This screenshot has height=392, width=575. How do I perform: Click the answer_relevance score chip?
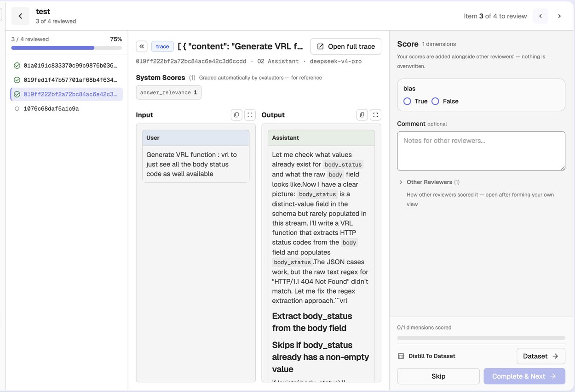coord(169,92)
